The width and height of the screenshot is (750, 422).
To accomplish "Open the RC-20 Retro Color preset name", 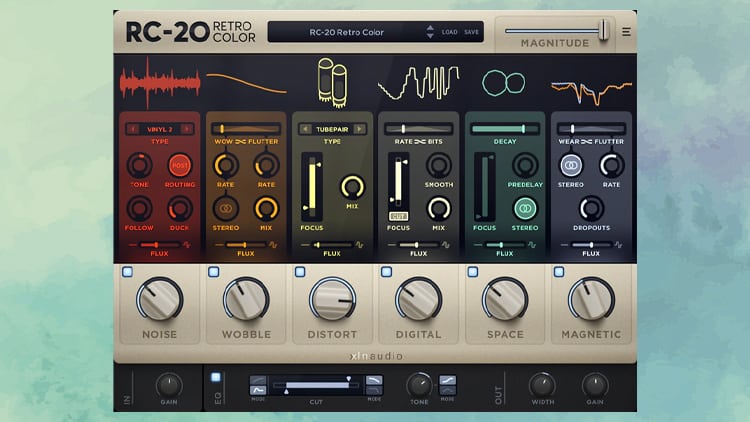I will tap(347, 32).
